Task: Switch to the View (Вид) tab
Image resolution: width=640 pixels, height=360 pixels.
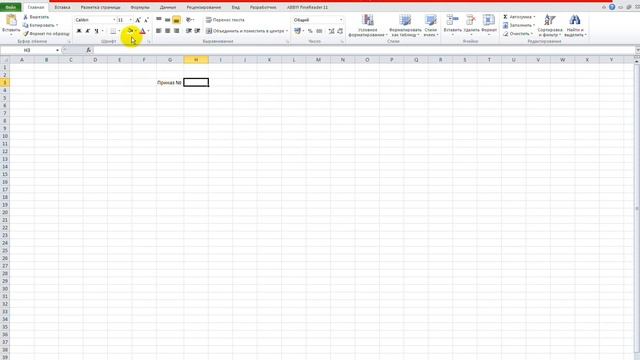Action: tap(236, 7)
